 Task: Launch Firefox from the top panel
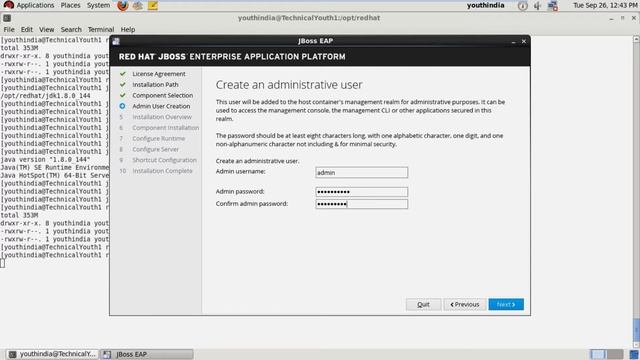coord(122,6)
